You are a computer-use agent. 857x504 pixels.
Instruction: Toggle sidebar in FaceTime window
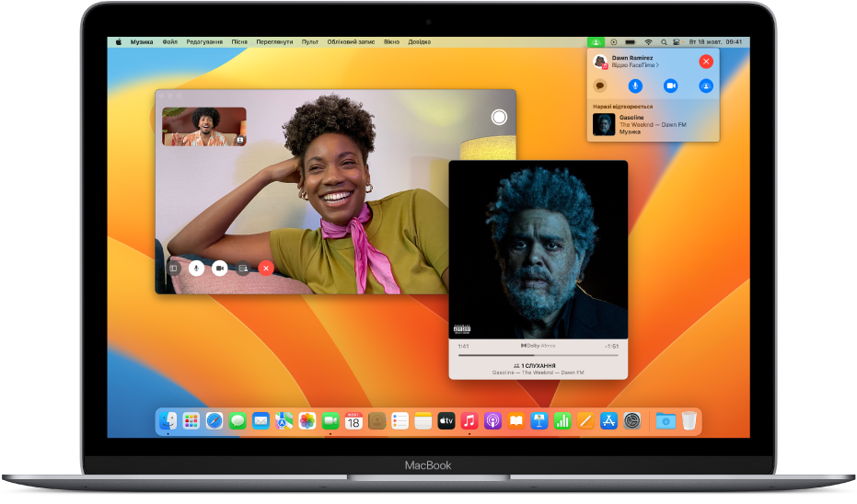pos(173,269)
